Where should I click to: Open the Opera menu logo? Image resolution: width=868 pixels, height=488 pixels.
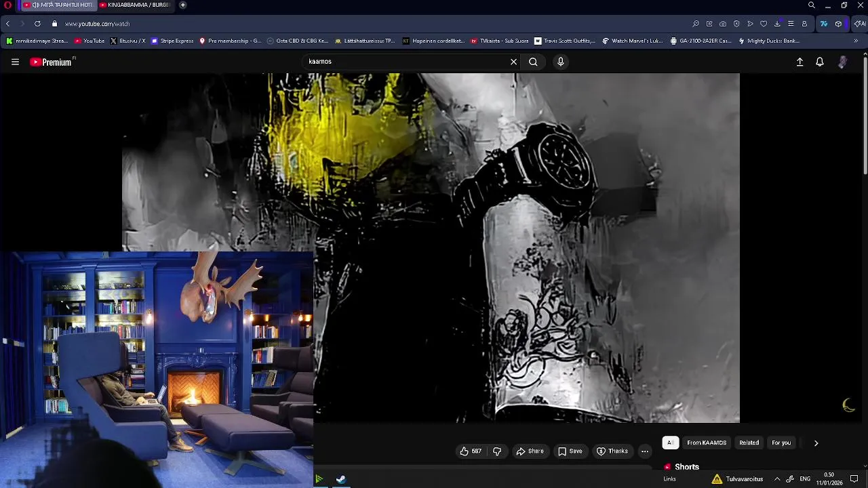click(x=7, y=5)
